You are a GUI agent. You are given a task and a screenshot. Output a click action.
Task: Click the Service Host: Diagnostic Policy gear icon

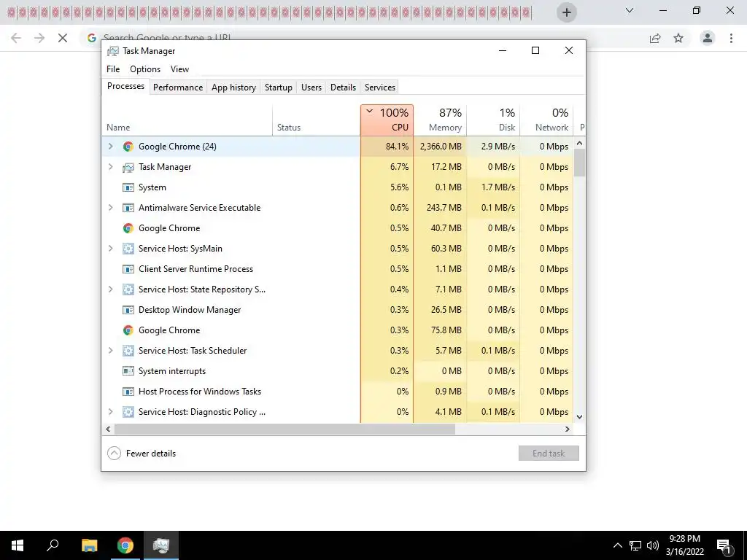pyautogui.click(x=128, y=412)
